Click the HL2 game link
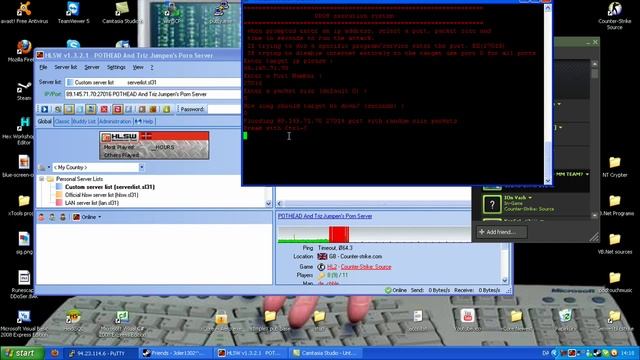 tap(332, 267)
